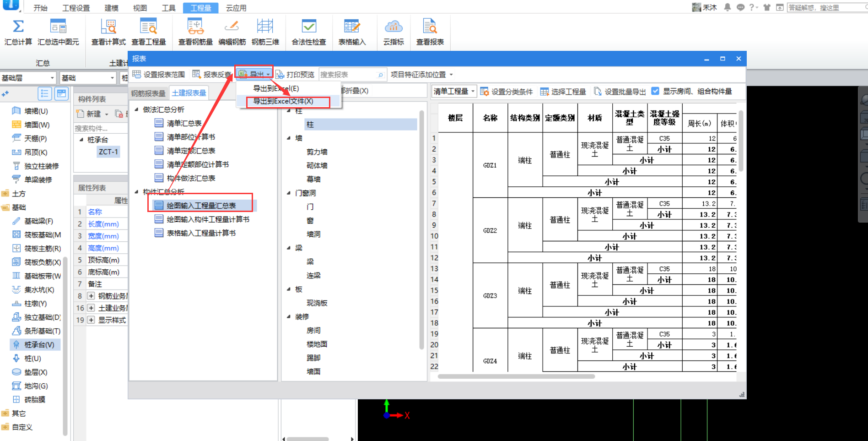Viewport: 868px width, 441px height.
Task: Click the 汇总计算 sigma icon
Action: coord(18,27)
